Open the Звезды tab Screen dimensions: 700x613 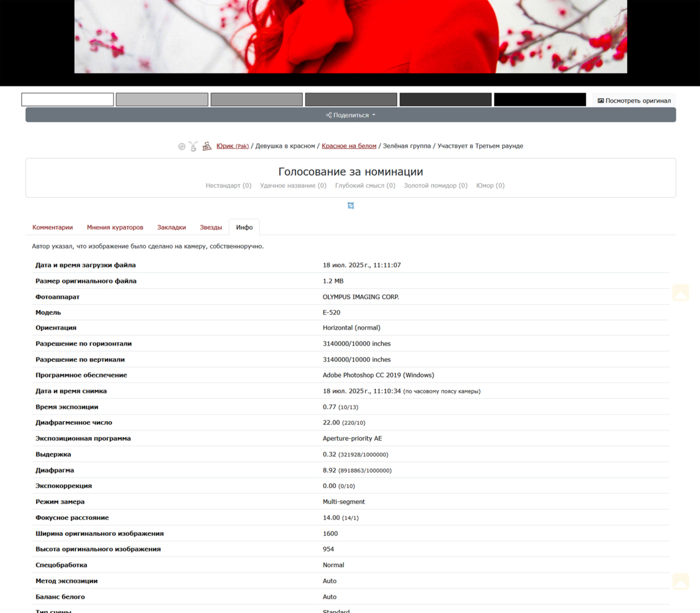211,227
